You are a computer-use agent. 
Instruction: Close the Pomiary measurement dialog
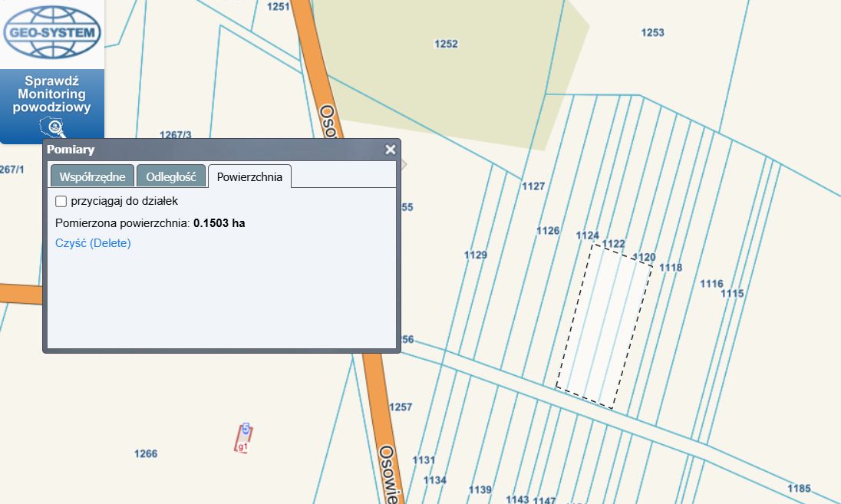390,150
